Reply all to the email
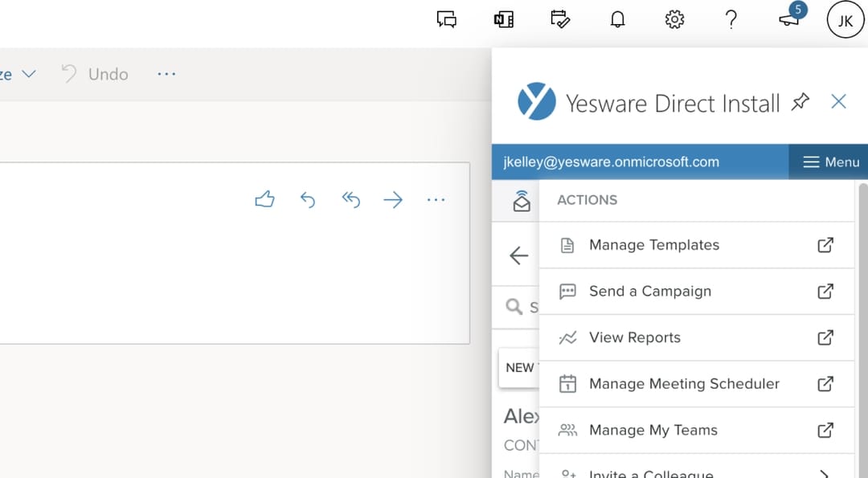This screenshot has height=478, width=868. click(350, 199)
